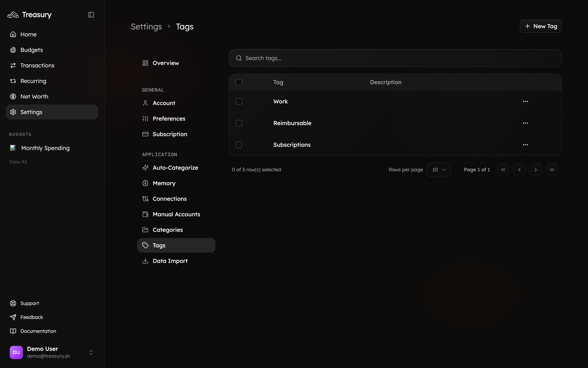Check the Work tag row checkbox
Screen dimensions: 588x368
239,101
